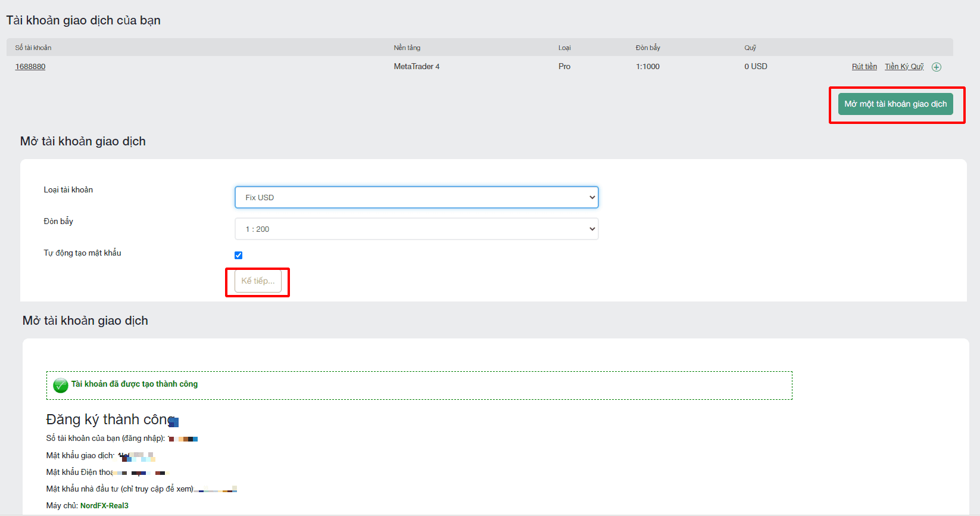The width and height of the screenshot is (980, 516).
Task: Open the Đòn bẩy dropdown showing 1 : 200
Action: [x=417, y=229]
